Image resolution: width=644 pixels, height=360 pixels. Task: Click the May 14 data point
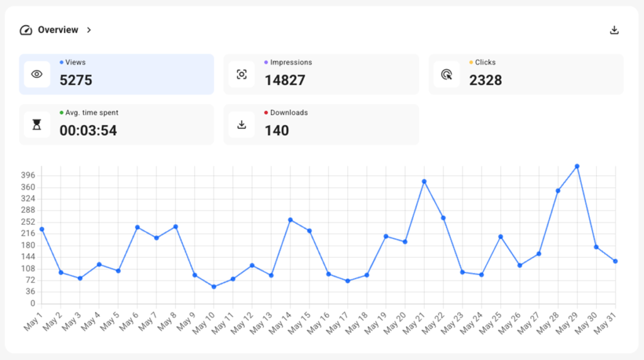pyautogui.click(x=291, y=220)
